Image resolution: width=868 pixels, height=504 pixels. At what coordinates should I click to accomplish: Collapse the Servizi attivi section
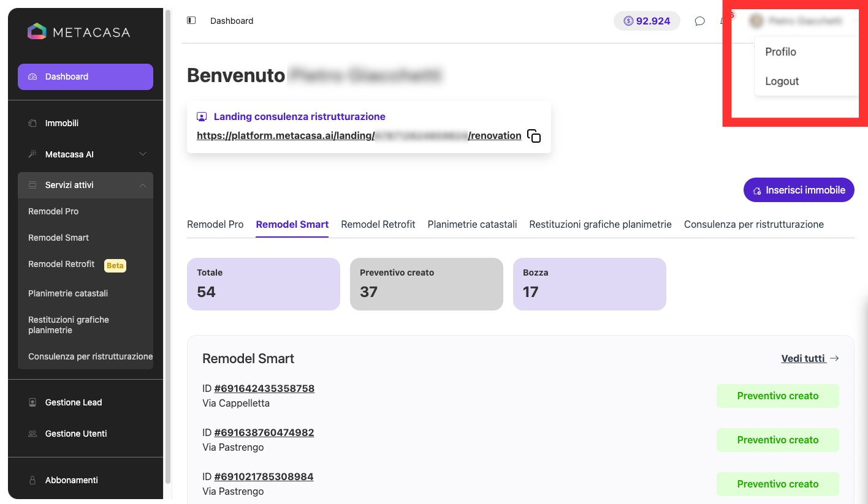click(85, 185)
